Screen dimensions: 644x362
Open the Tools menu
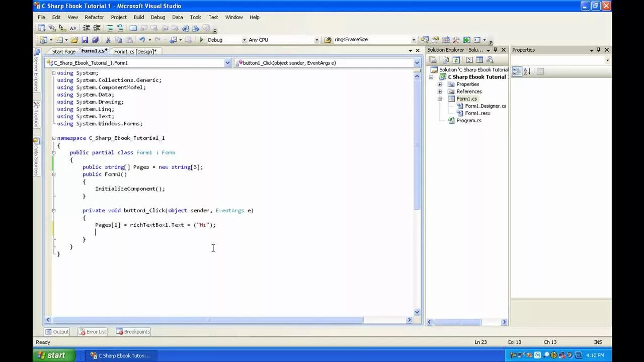(x=196, y=17)
